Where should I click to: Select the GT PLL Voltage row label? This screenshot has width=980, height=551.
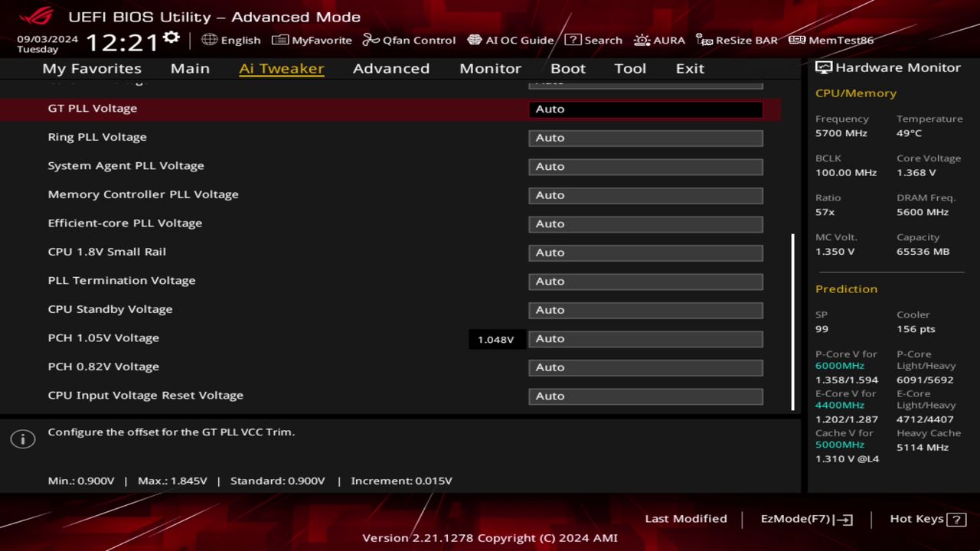tap(93, 109)
